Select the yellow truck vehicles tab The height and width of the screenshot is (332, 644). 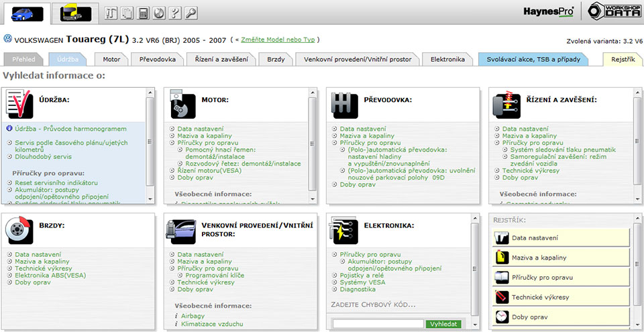pyautogui.click(x=76, y=13)
